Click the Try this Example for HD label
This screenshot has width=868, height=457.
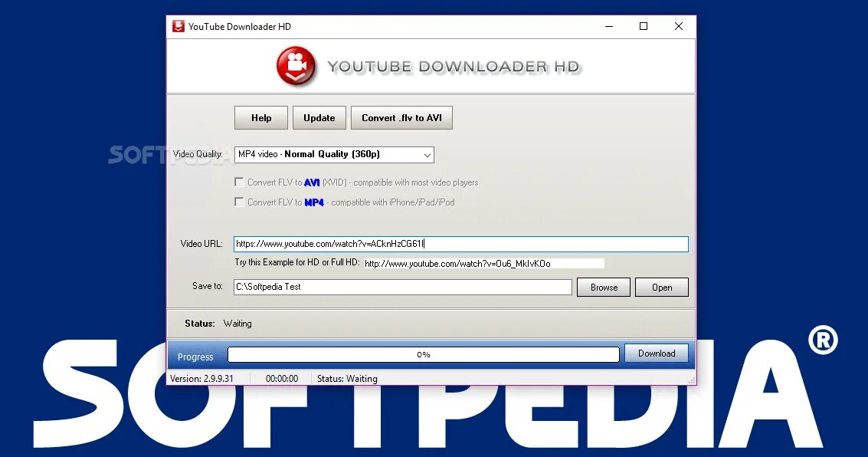[x=297, y=262]
